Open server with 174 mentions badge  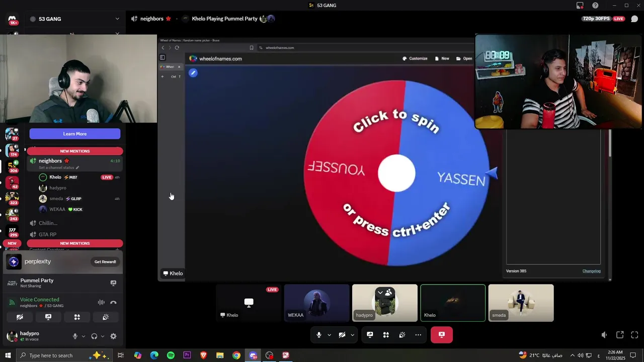pyautogui.click(x=12, y=150)
